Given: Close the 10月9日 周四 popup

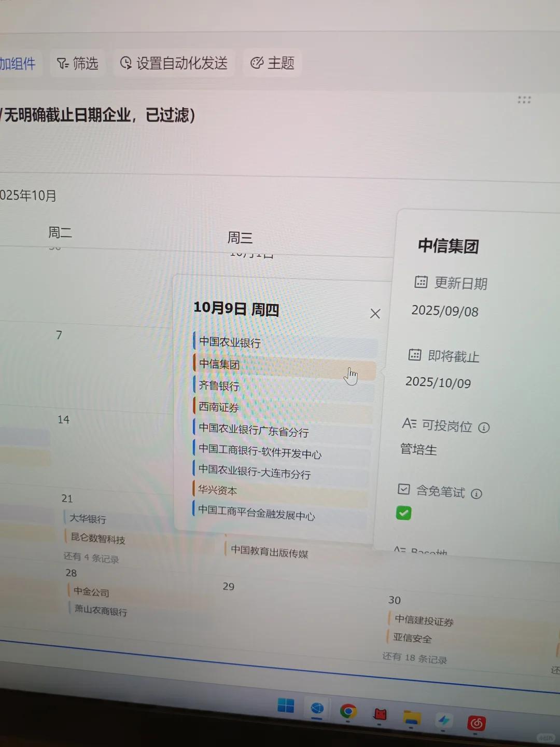Looking at the screenshot, I should click(x=375, y=314).
